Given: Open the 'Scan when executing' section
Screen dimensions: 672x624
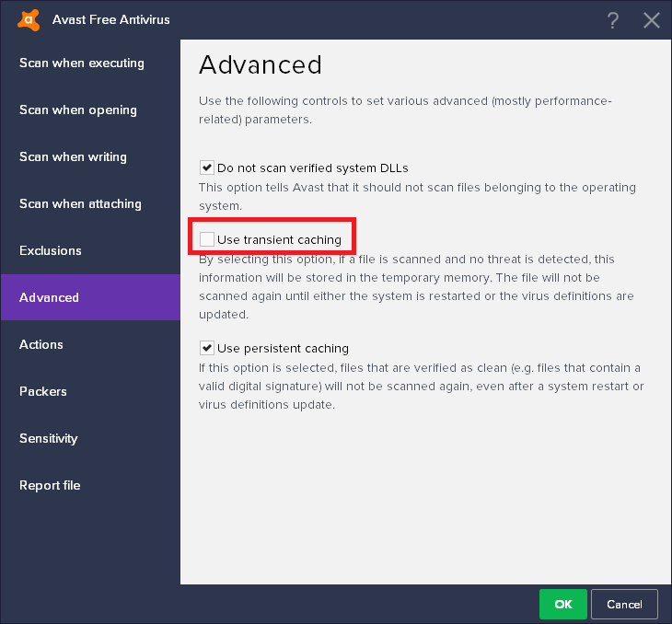Looking at the screenshot, I should pos(82,64).
